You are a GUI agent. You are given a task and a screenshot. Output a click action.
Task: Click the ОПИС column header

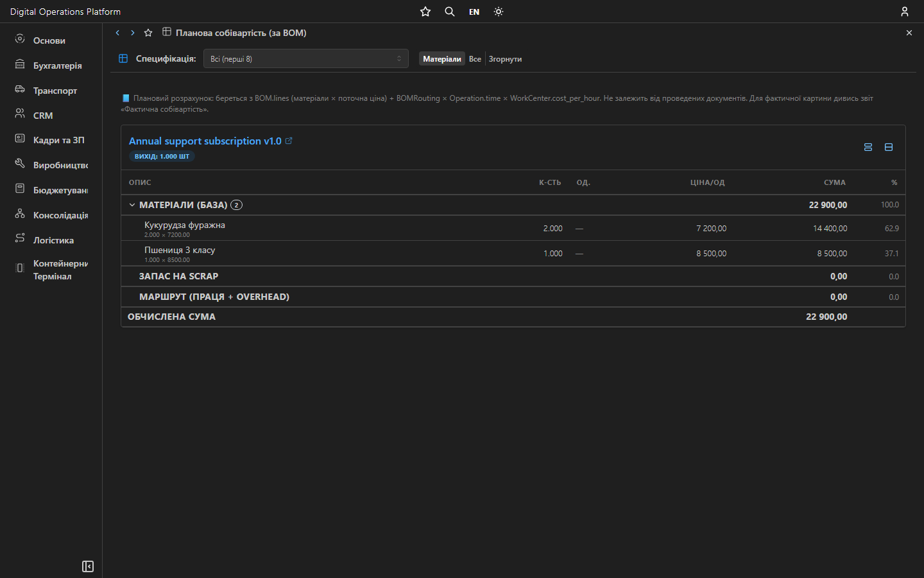[x=140, y=182]
